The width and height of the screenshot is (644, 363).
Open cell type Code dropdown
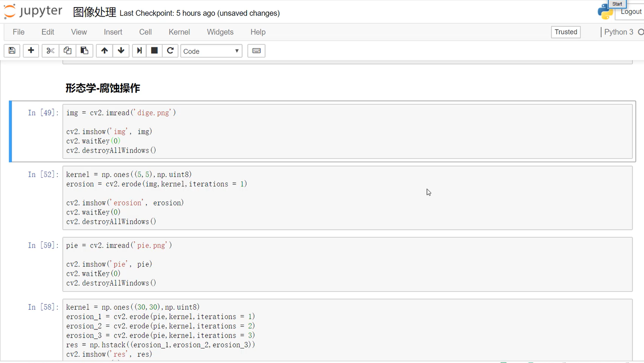[211, 51]
